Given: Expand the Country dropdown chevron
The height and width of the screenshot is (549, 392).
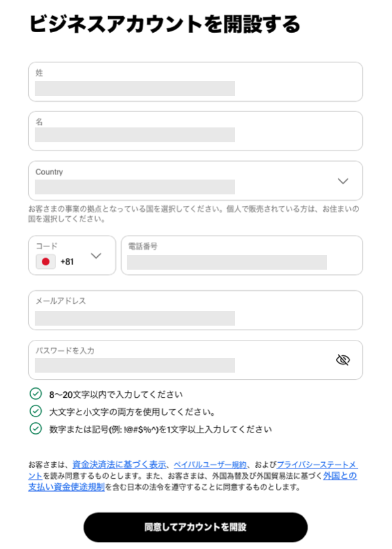Looking at the screenshot, I should pos(342,181).
